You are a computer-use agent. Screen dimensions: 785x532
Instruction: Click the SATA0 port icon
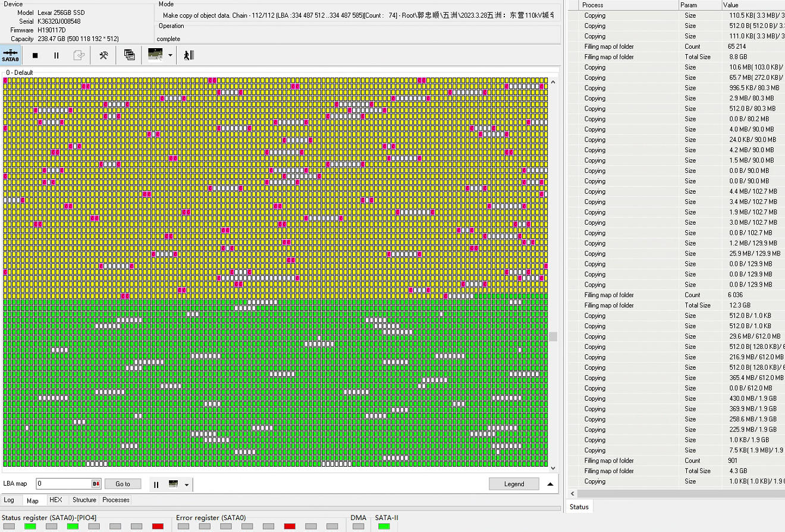(11, 55)
